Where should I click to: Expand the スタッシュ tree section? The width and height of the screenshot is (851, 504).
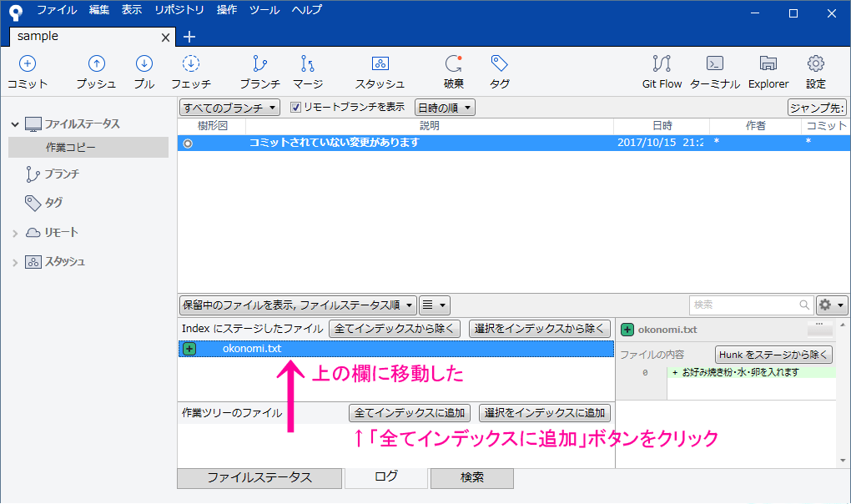pyautogui.click(x=15, y=263)
